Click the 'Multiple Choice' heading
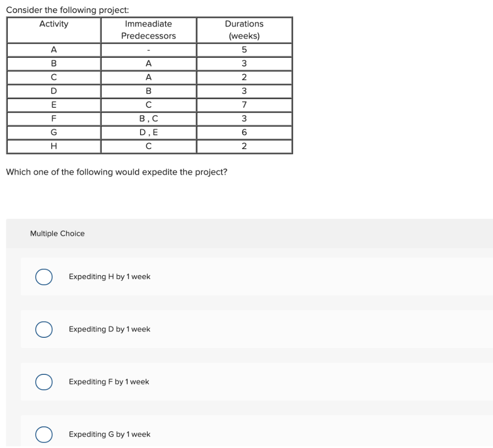 coord(57,233)
